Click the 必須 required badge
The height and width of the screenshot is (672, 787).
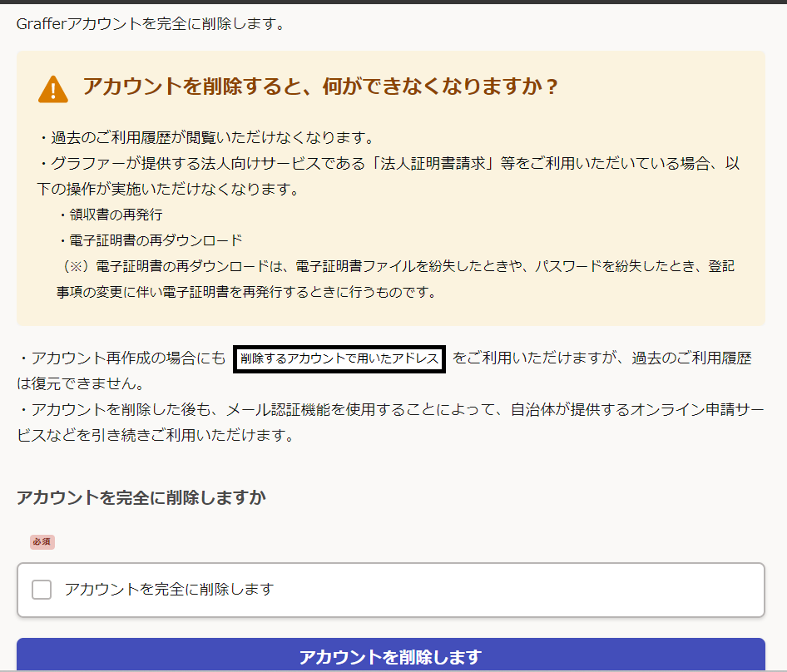42,542
